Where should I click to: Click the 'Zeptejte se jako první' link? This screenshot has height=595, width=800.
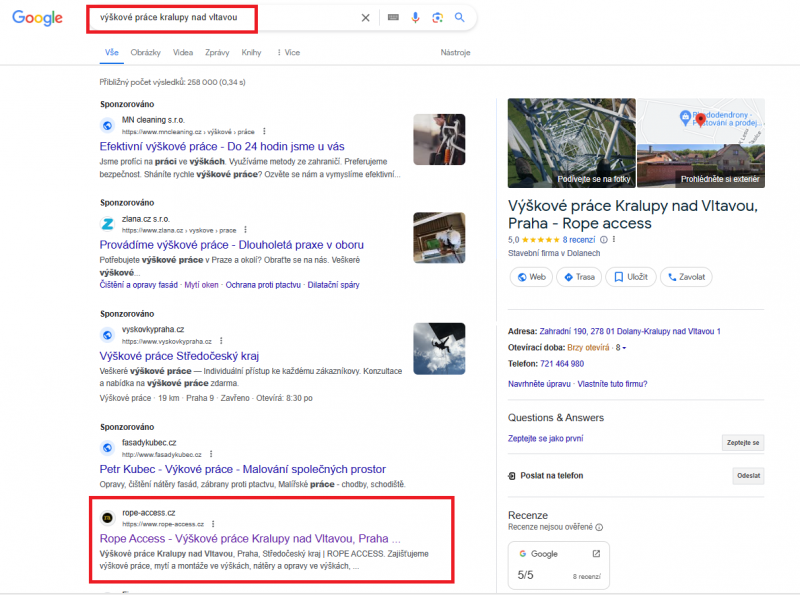pos(545,439)
